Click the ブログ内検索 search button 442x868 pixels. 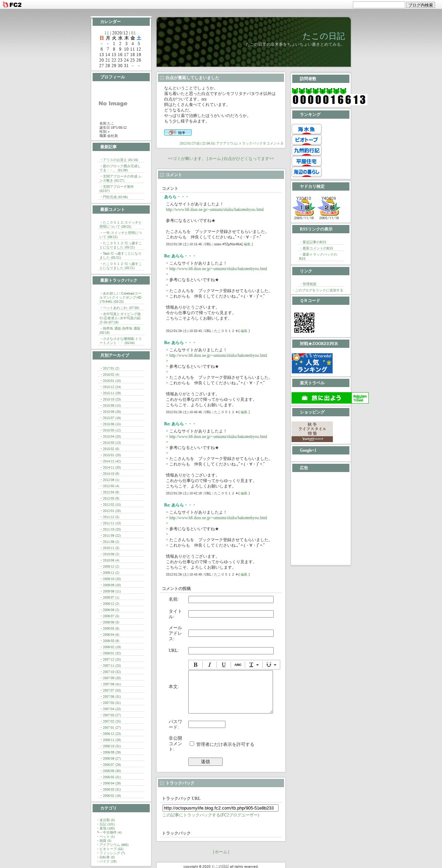click(420, 5)
